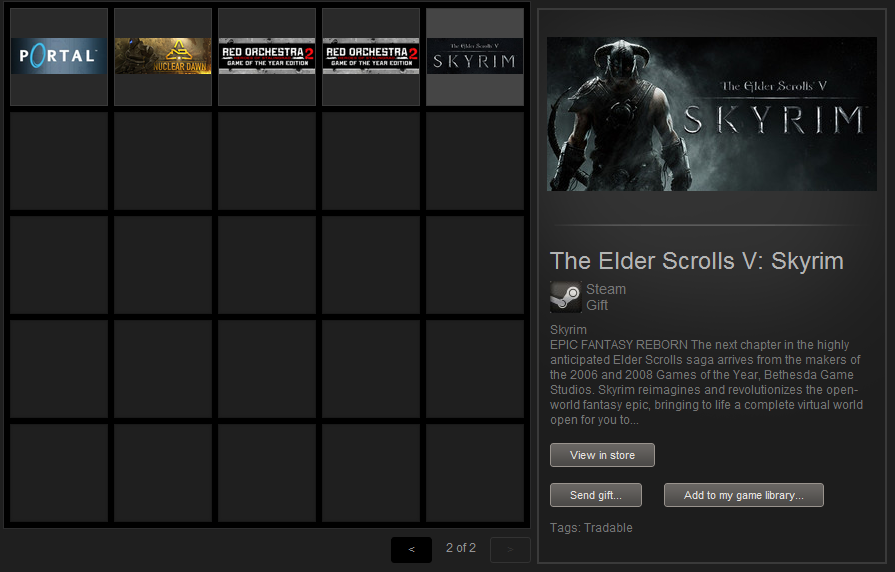Viewport: 895px width, 572px height.
Task: Click the Send gift... button
Action: tap(596, 495)
